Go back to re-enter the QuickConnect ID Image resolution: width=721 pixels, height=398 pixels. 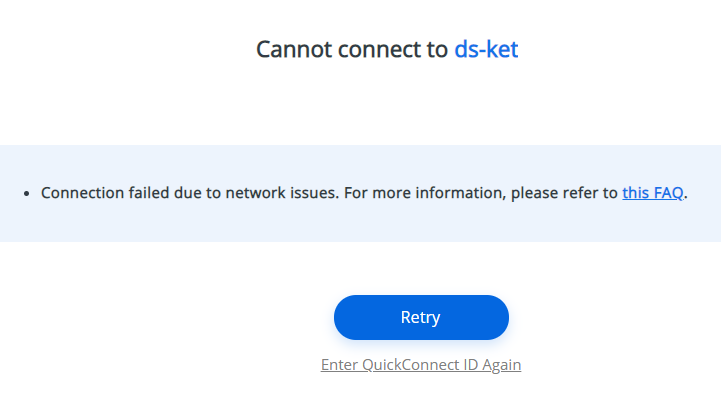pyautogui.click(x=421, y=365)
